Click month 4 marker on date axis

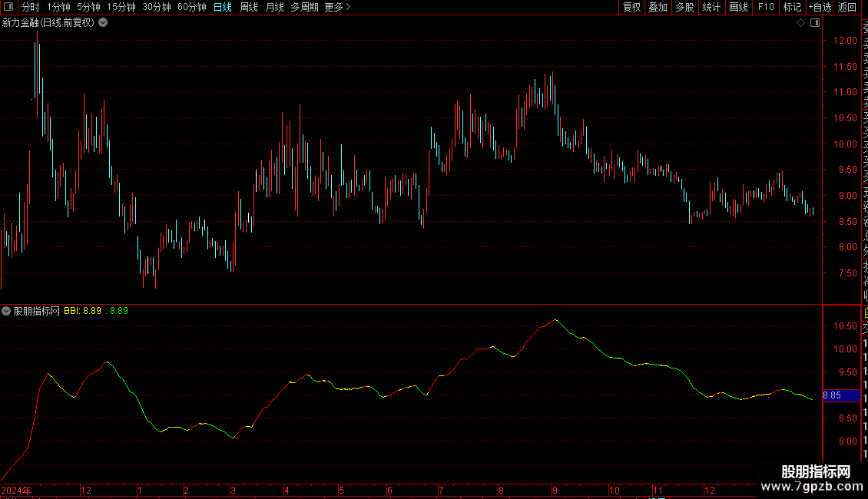pos(287,491)
